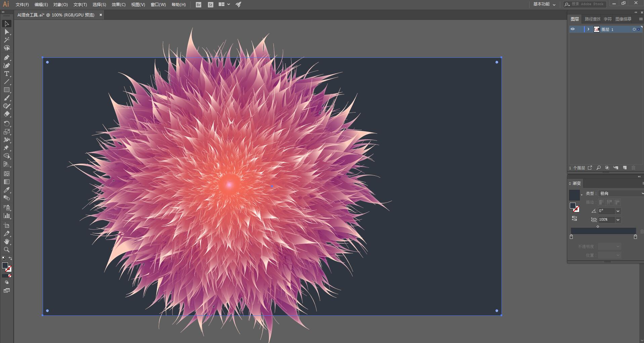Pick the Line Segment tool
Viewport: 644px width, 343px height.
[7, 82]
